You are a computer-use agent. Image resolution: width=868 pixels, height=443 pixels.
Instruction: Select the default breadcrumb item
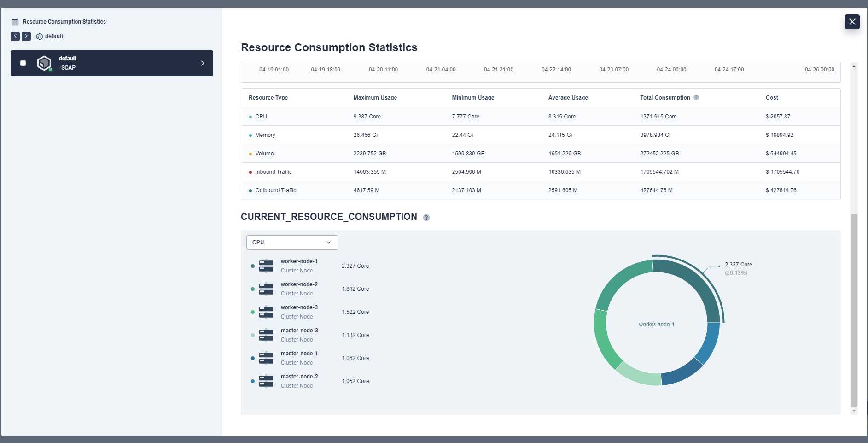[54, 36]
